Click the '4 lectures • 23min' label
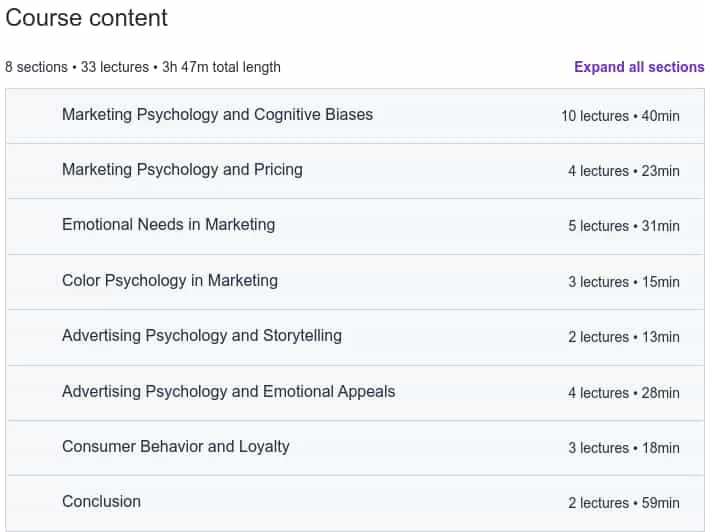The height and width of the screenshot is (532, 705). tap(624, 171)
